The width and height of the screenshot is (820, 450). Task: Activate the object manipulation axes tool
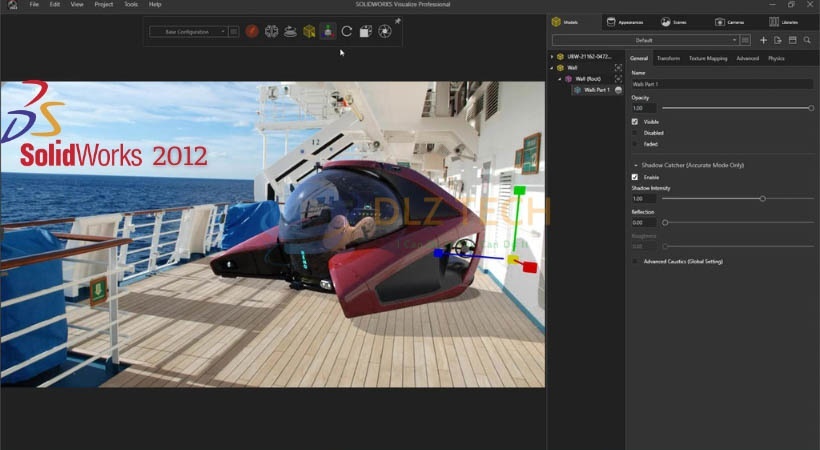(327, 31)
